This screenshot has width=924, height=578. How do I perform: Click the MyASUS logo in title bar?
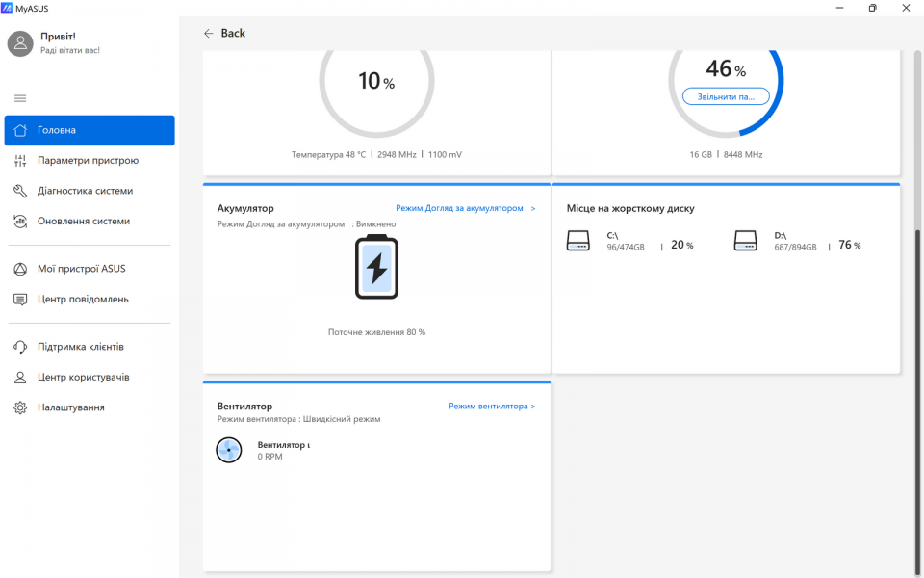click(x=8, y=8)
